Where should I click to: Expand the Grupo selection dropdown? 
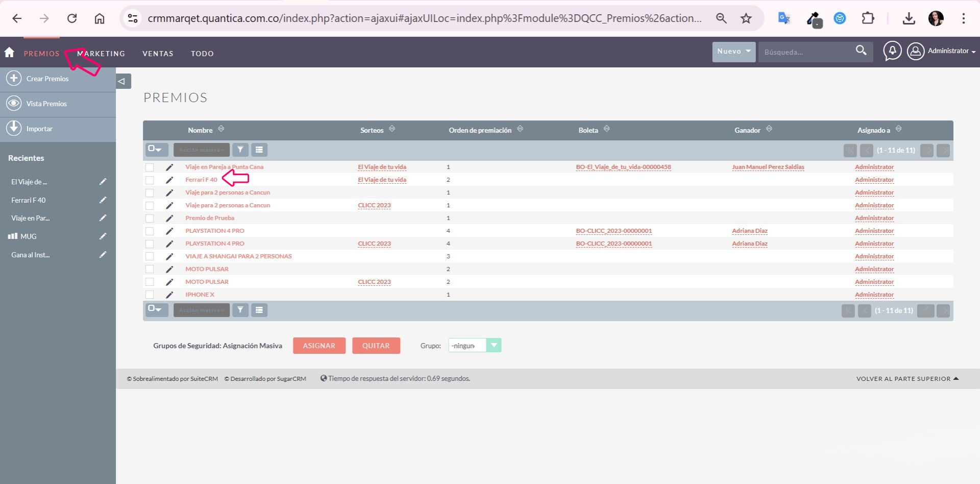pos(494,346)
